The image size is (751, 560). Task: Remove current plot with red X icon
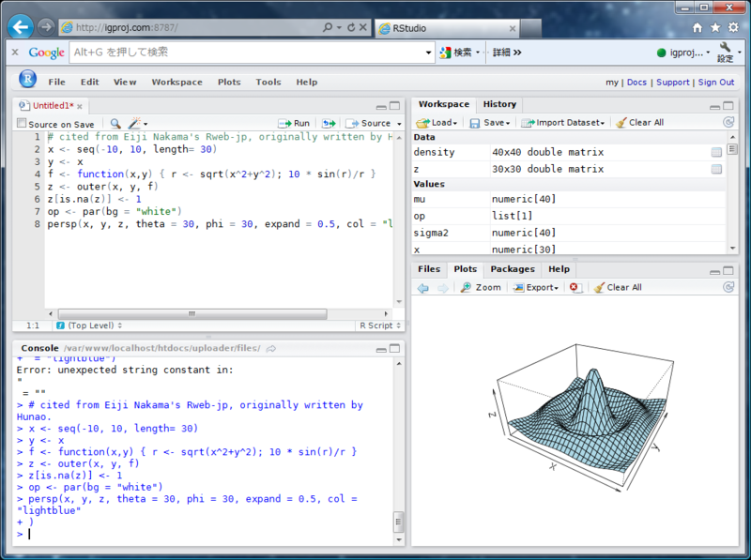pos(575,287)
